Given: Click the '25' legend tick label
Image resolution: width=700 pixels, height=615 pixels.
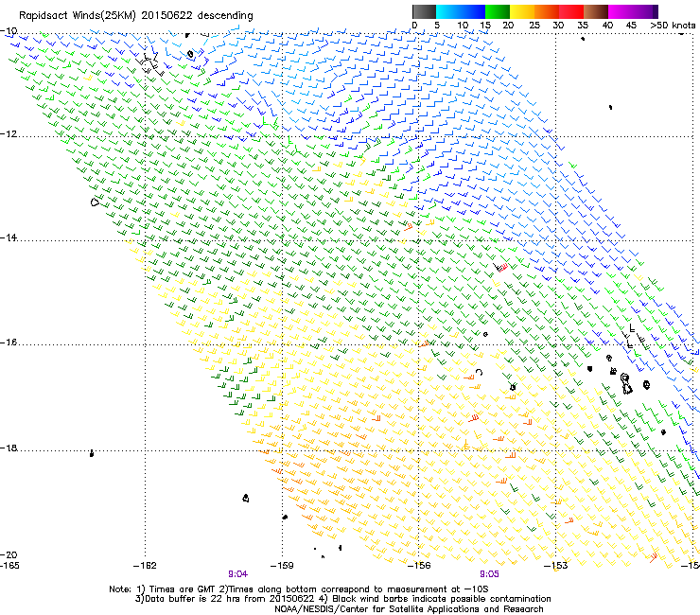Looking at the screenshot, I should [x=534, y=26].
